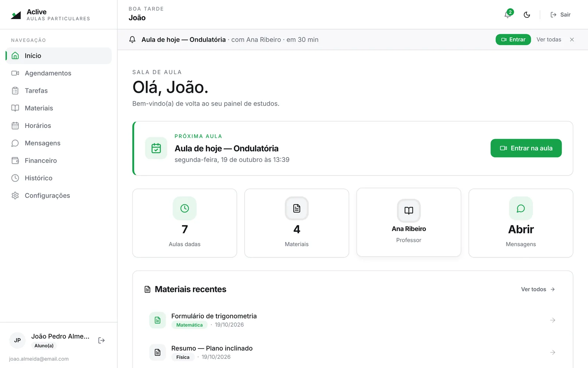This screenshot has width=588, height=368.
Task: Click the calendar-check icon in Próxima aula card
Action: (x=156, y=148)
